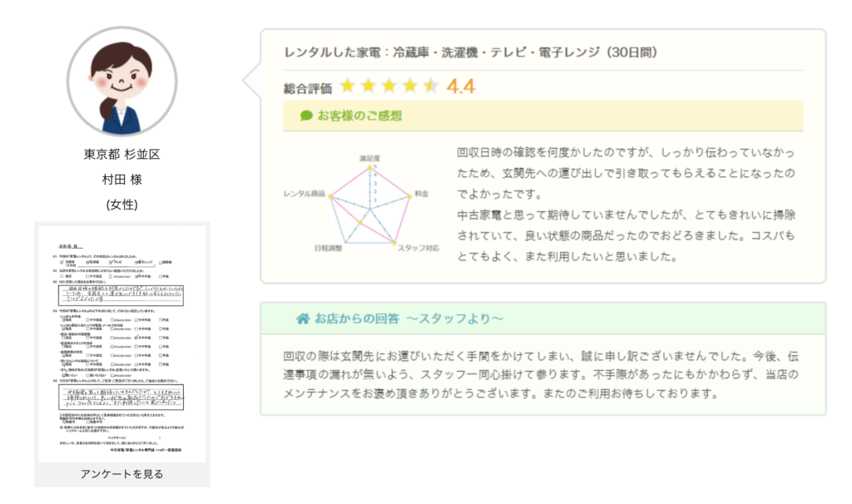Click the first rating star
This screenshot has width=852, height=504.
347,86
